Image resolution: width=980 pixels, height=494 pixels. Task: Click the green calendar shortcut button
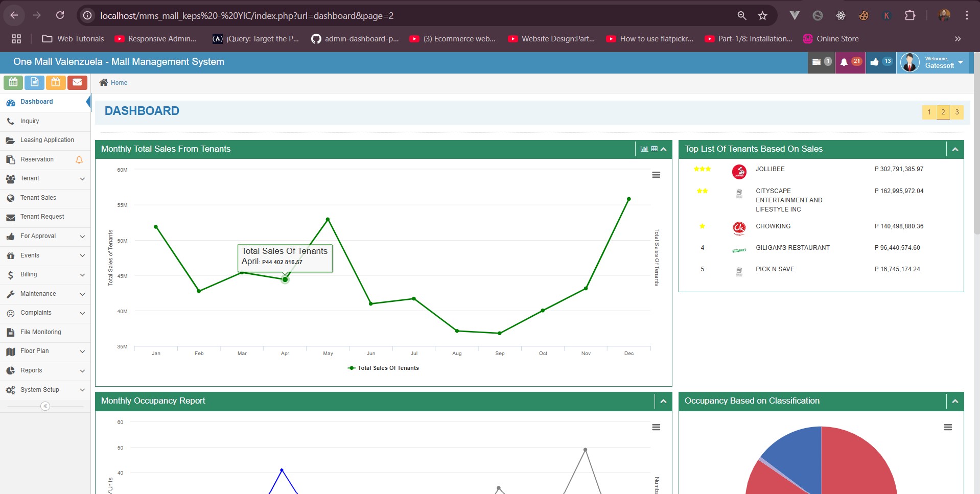13,82
